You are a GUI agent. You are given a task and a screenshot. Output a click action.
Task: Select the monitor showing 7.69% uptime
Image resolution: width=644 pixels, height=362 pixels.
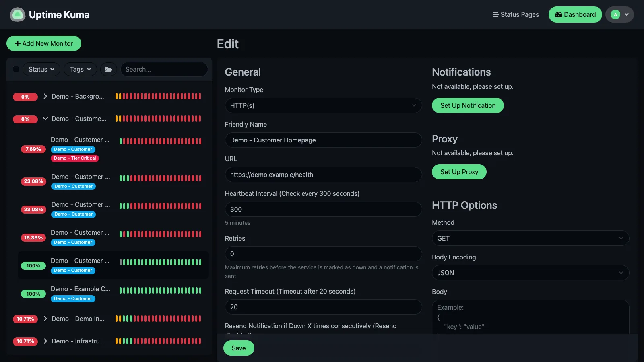(113, 149)
